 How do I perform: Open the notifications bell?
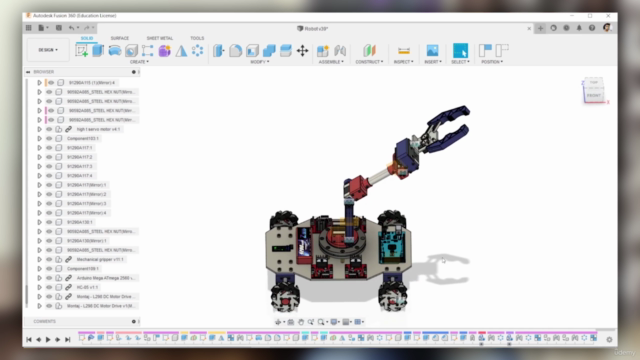tap(579, 28)
